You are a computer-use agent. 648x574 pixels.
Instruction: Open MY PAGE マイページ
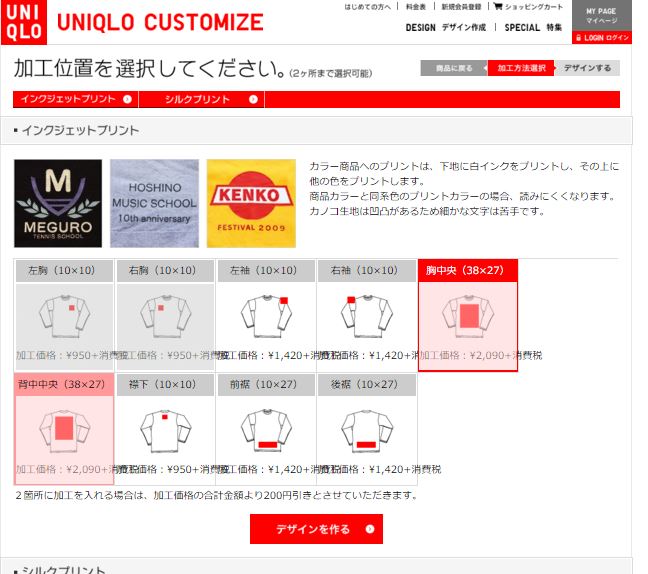pos(602,16)
